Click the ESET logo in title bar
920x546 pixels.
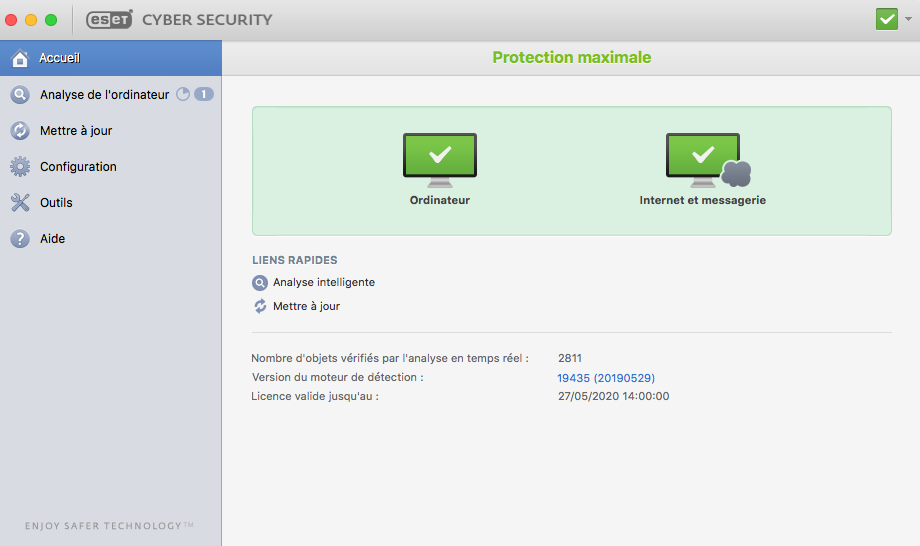point(109,19)
